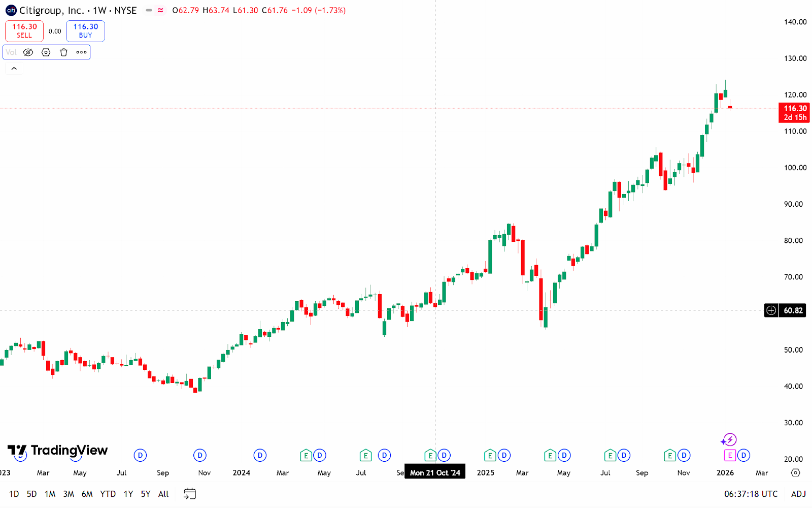Viewport: 812px width, 508px height.
Task: Open Vol indicator settings hexagon icon
Action: click(x=46, y=52)
